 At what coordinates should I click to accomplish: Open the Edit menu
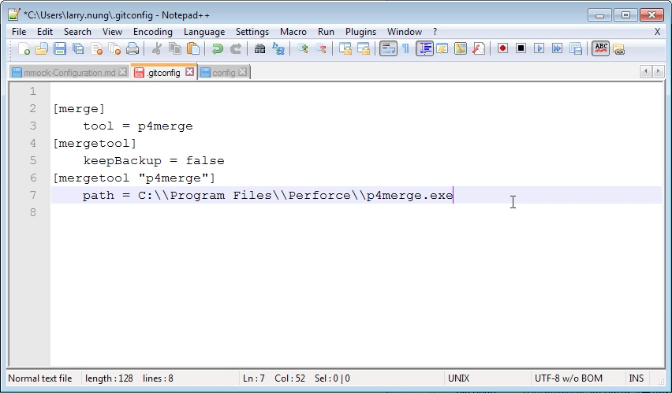click(45, 32)
